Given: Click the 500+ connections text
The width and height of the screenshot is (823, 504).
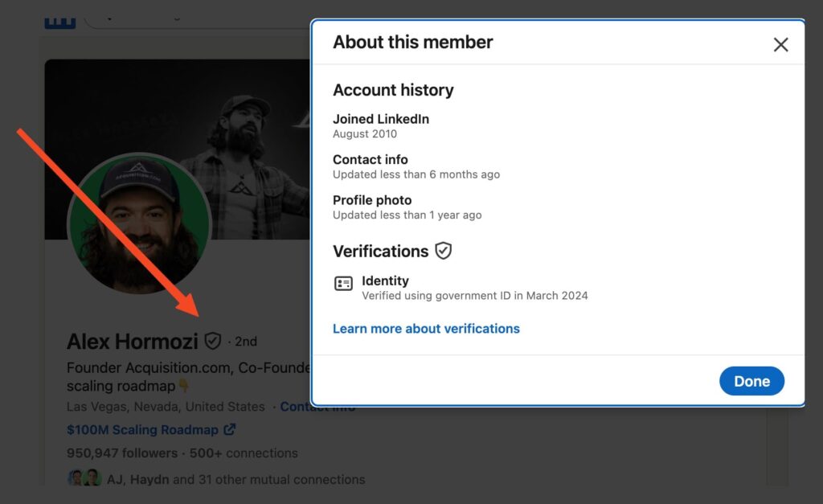Looking at the screenshot, I should pyautogui.click(x=244, y=453).
